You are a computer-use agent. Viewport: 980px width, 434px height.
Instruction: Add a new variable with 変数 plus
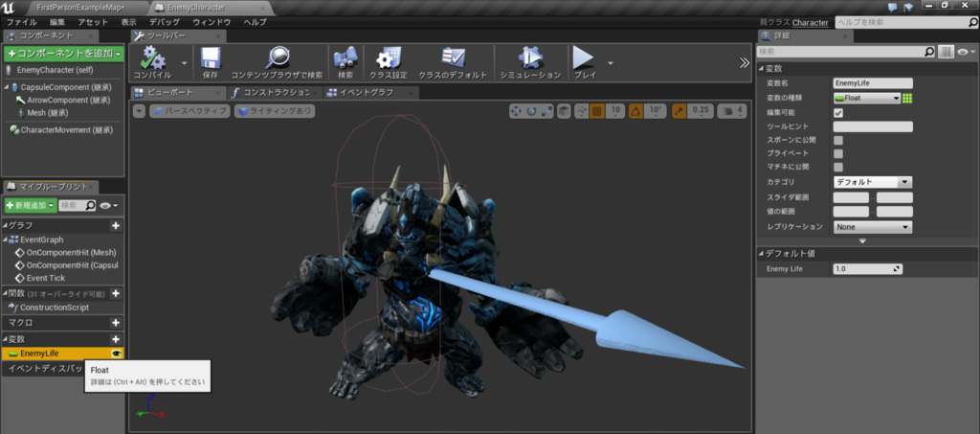[x=116, y=339]
